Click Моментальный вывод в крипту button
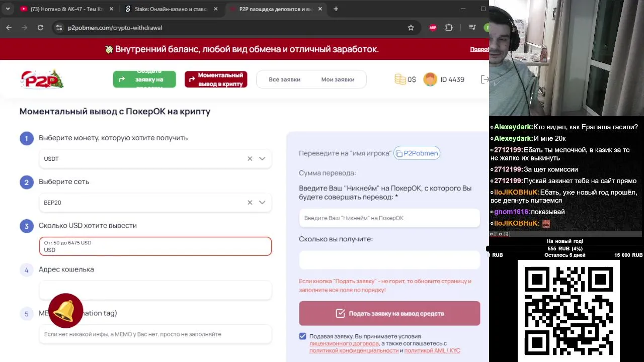 point(216,79)
